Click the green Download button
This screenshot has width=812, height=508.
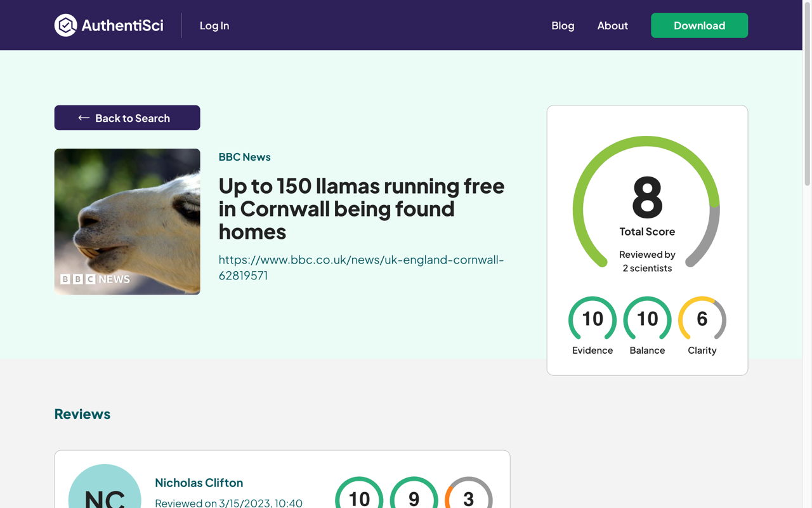pyautogui.click(x=699, y=25)
